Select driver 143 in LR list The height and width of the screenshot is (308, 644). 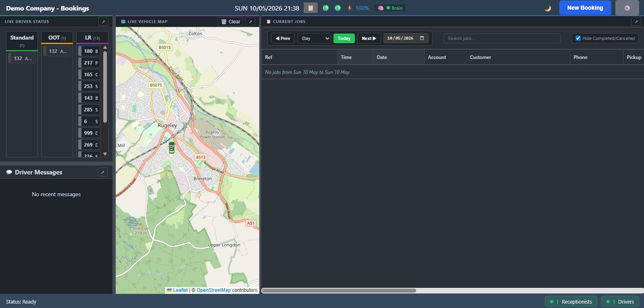(89, 98)
